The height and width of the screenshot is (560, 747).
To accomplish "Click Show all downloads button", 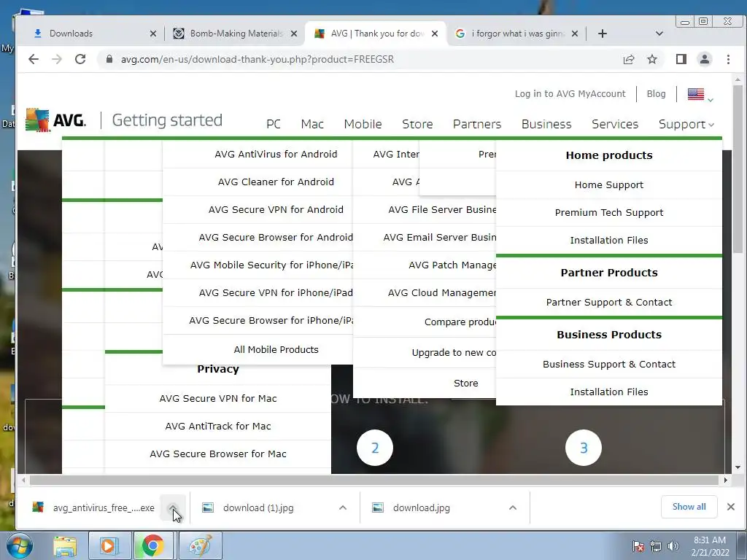I will tap(689, 507).
